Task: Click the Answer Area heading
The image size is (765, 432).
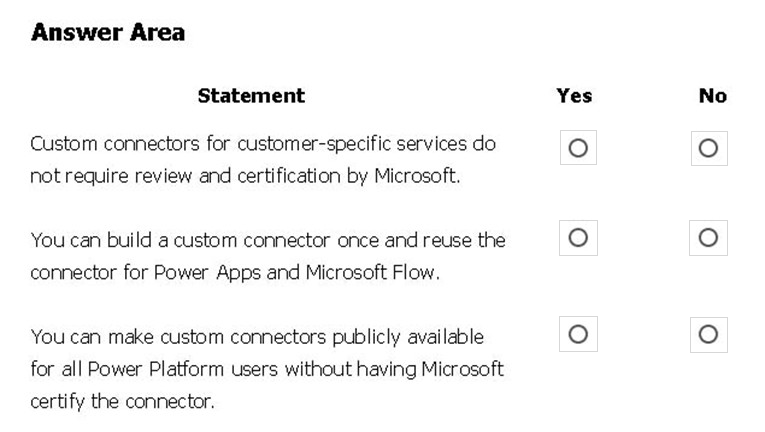Action: coord(108,33)
